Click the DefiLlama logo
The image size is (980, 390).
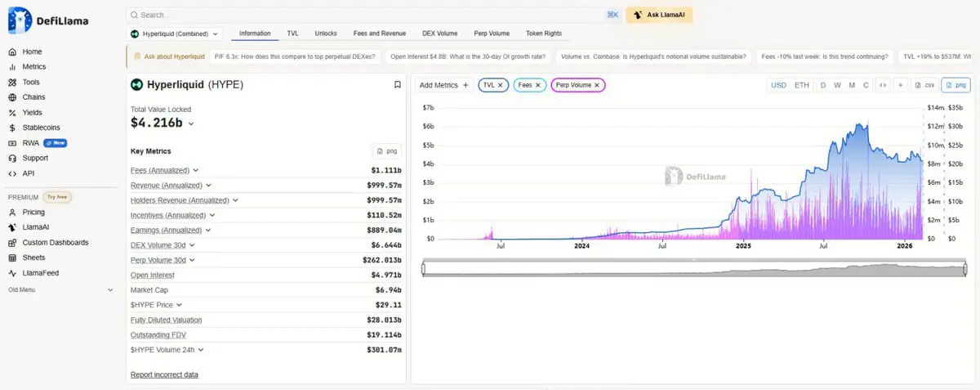[x=49, y=20]
